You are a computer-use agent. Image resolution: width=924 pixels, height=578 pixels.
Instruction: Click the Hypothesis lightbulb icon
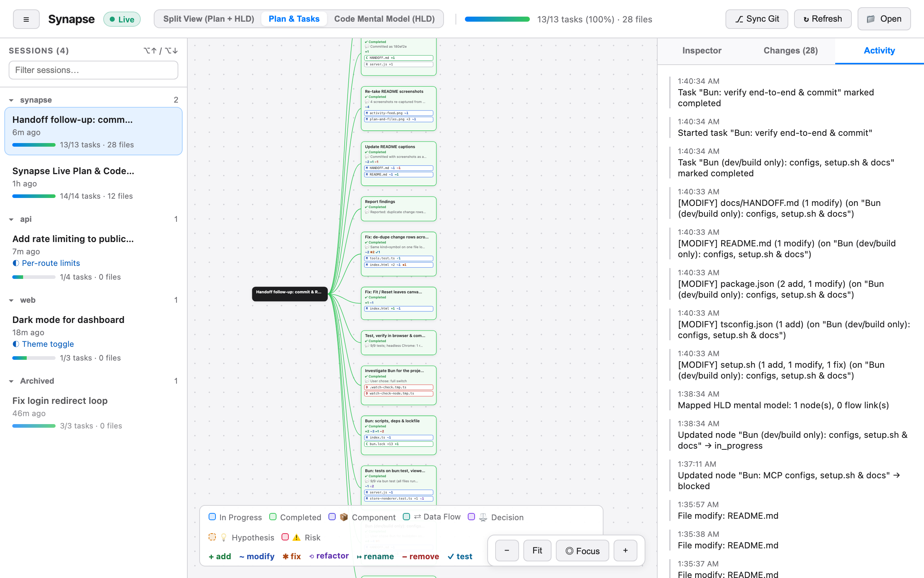224,537
